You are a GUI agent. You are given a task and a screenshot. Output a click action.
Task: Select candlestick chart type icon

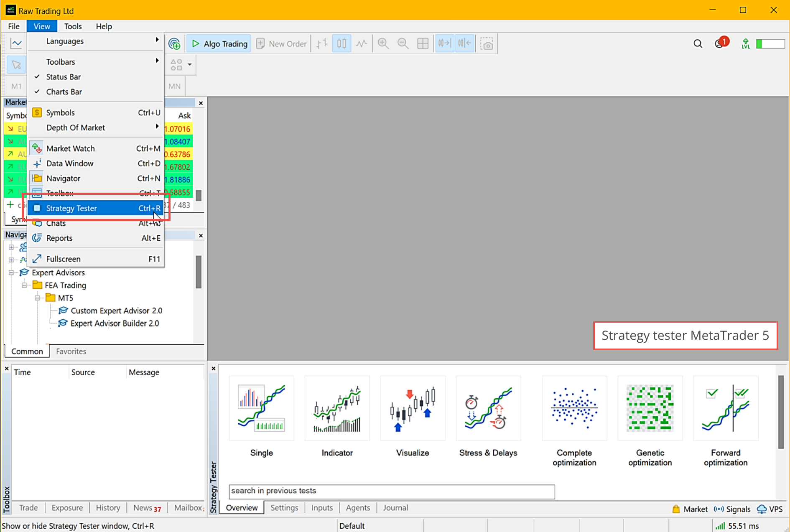tap(341, 43)
